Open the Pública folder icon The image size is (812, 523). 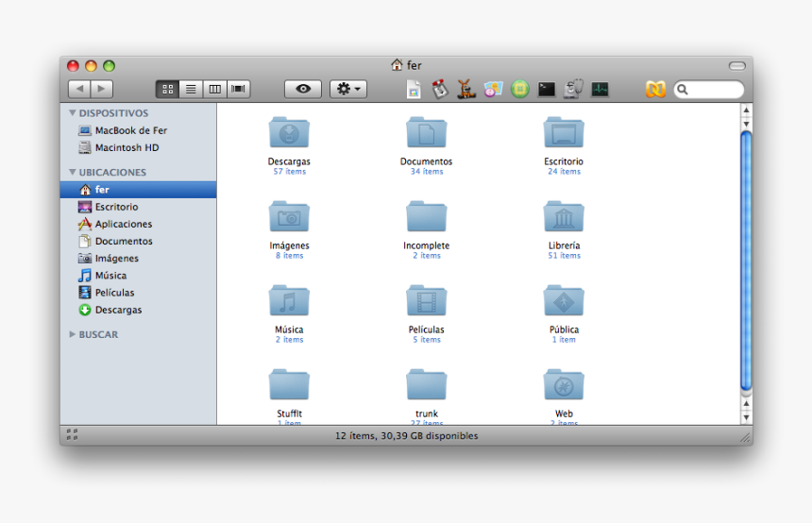(564, 300)
